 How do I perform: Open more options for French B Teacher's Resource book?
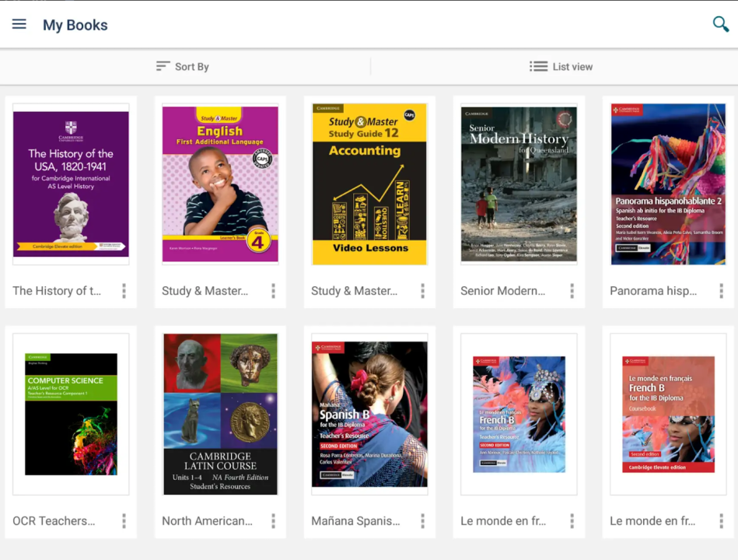coord(572,521)
